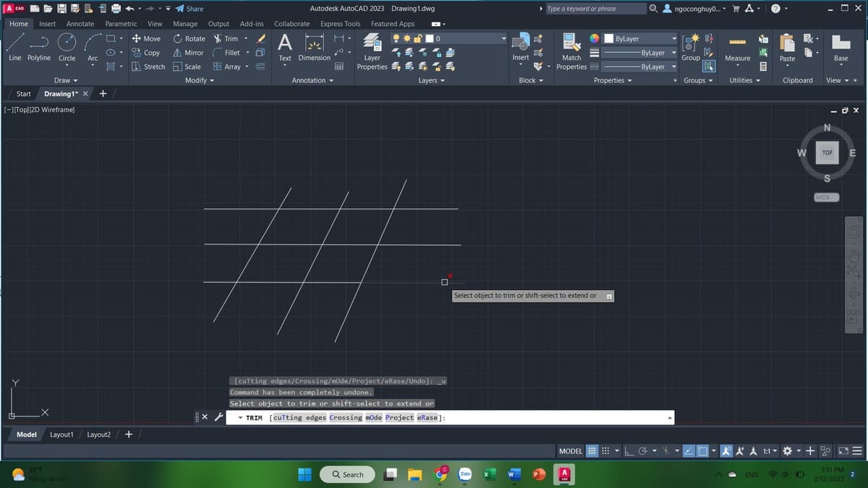Image resolution: width=868 pixels, height=488 pixels.
Task: Toggle annotation objects visibility in status bar
Action: coord(725,451)
